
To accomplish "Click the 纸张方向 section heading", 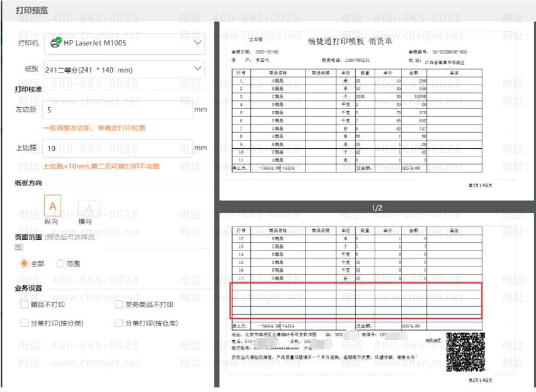I will pos(28,183).
